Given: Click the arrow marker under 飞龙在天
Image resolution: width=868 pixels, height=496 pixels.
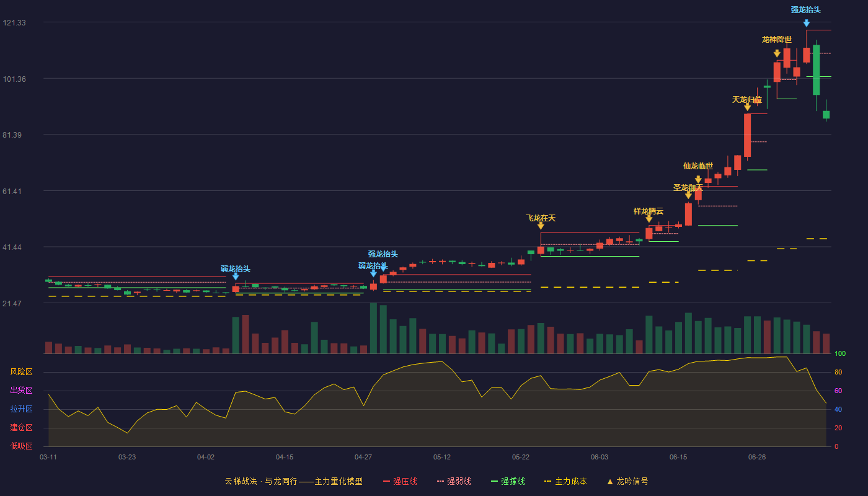Looking at the screenshot, I should click(541, 226).
